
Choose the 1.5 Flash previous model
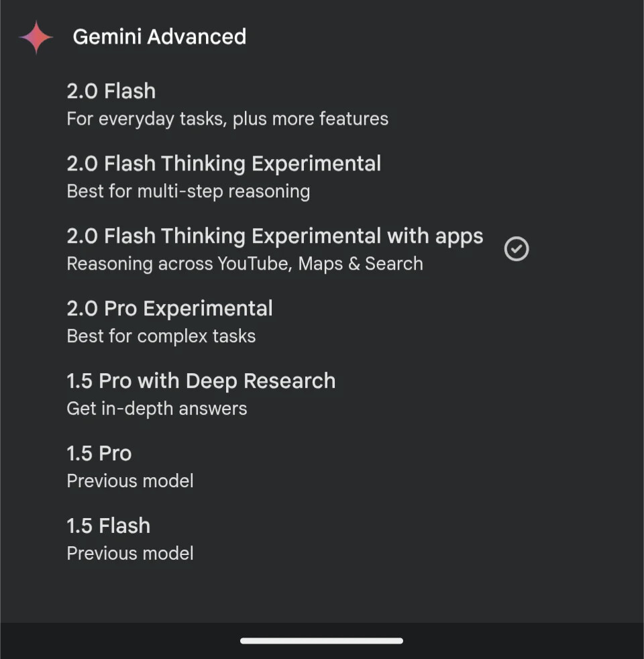pyautogui.click(x=109, y=526)
